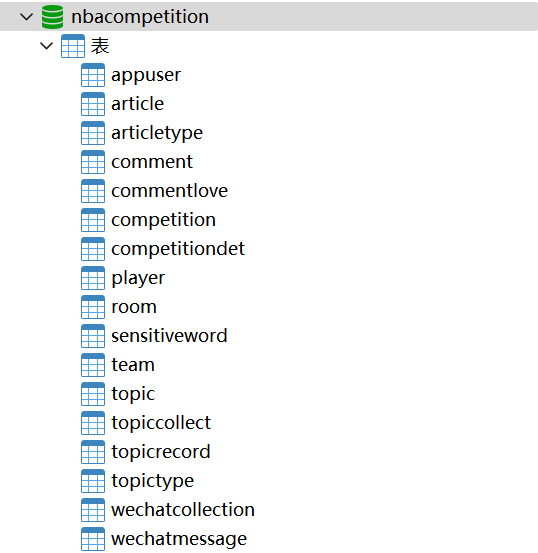Viewport: 538px width, 553px height.
Task: Click the player table icon
Action: (x=93, y=278)
